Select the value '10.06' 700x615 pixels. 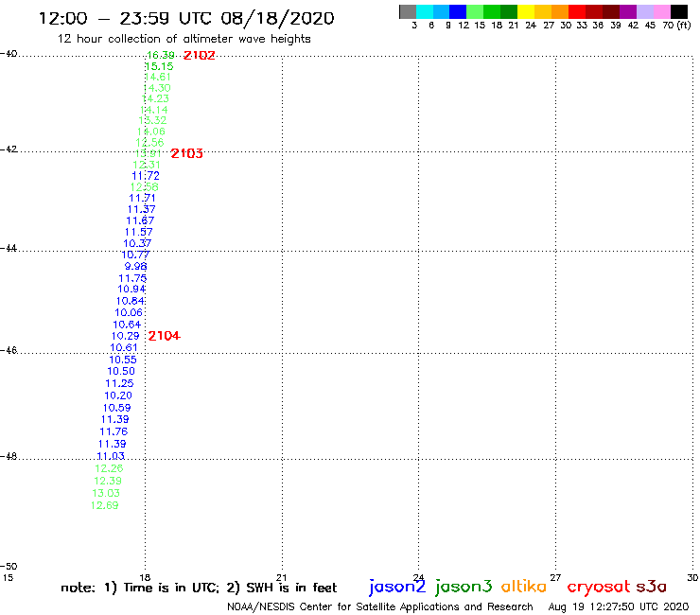129,313
